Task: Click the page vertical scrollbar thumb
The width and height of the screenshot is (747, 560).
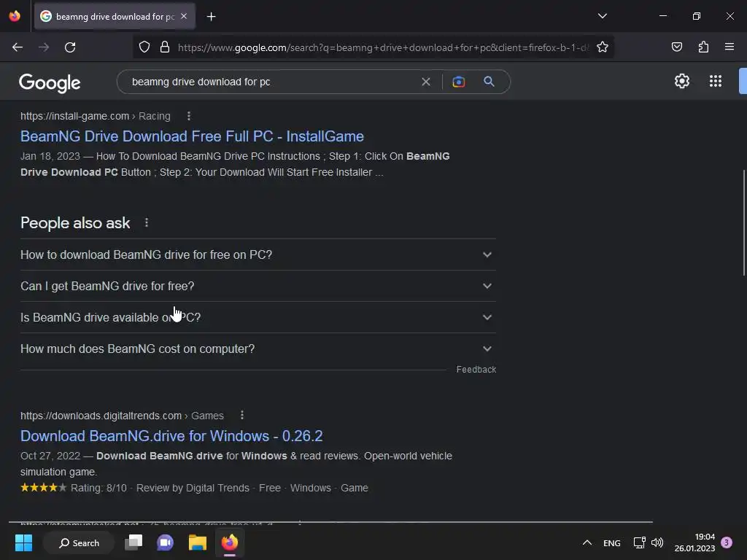Action: (x=743, y=222)
